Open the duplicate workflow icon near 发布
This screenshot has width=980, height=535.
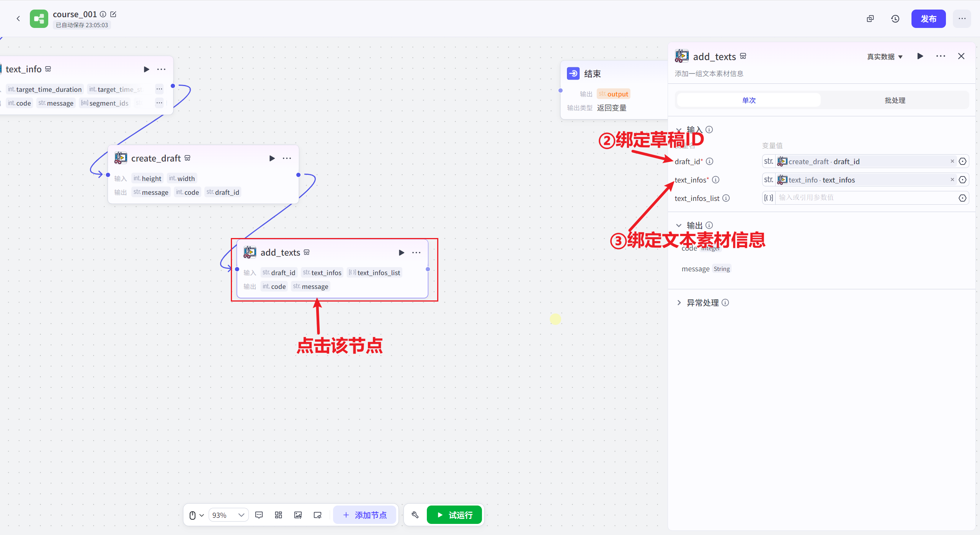(x=870, y=18)
